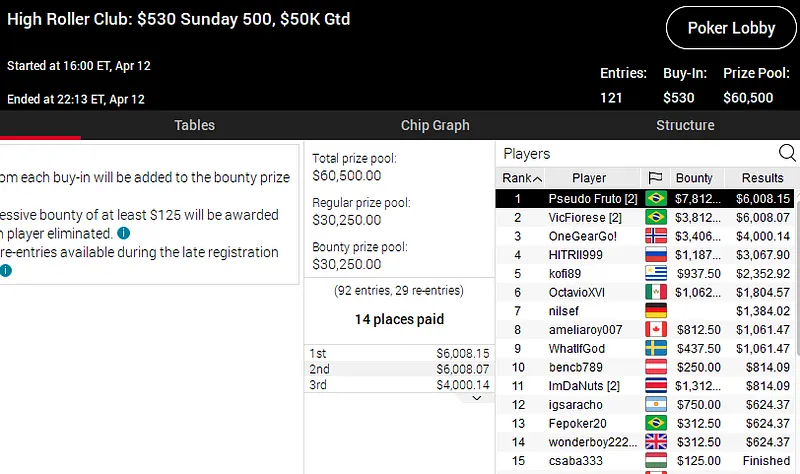Click Germany flag next to nilsef
The width and height of the screenshot is (800, 474).
click(656, 311)
